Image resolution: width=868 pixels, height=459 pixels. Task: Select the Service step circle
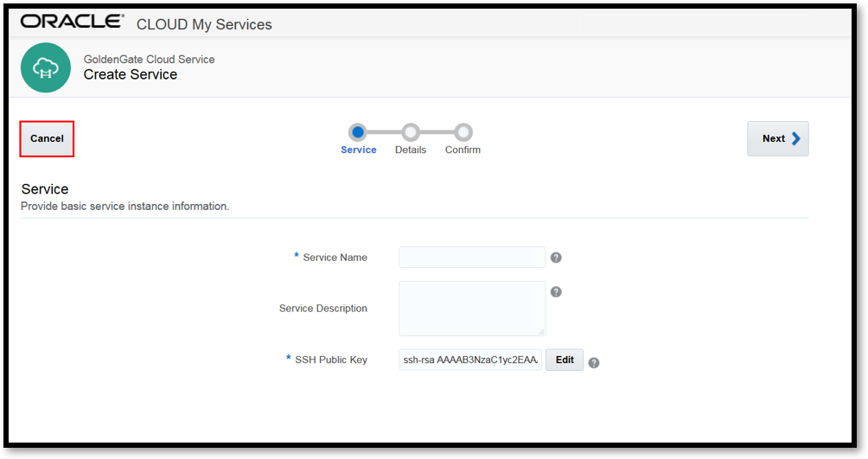pos(358,132)
